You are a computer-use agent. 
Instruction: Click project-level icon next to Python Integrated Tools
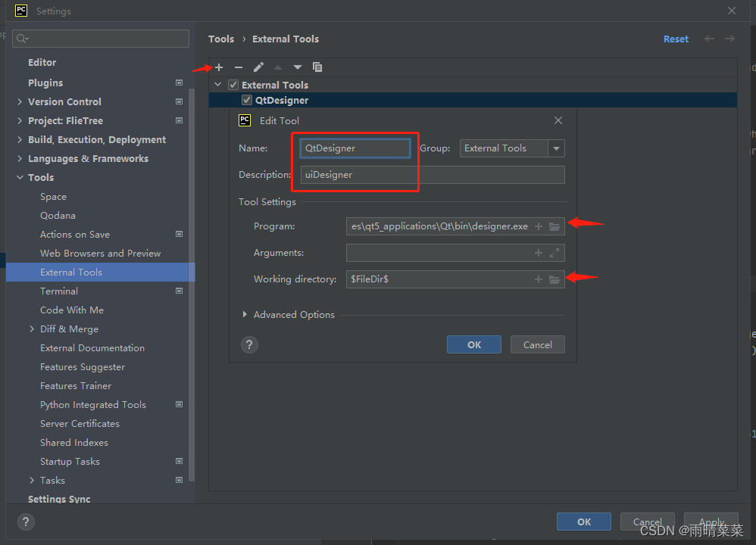pyautogui.click(x=180, y=405)
